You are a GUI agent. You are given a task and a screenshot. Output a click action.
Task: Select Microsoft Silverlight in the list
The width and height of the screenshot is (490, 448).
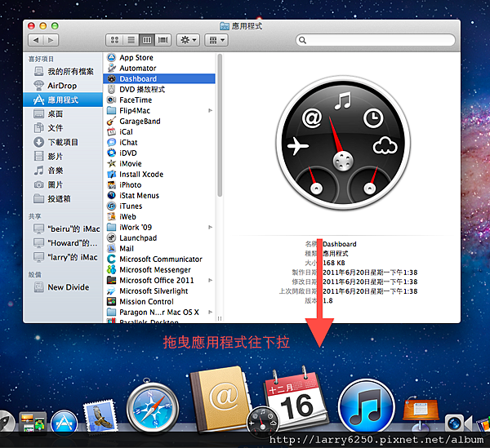tap(159, 291)
